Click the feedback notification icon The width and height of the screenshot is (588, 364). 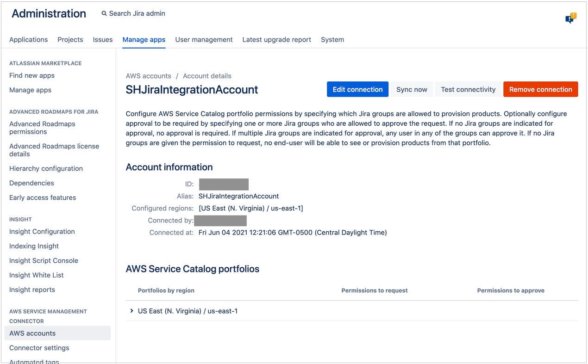pos(570,19)
